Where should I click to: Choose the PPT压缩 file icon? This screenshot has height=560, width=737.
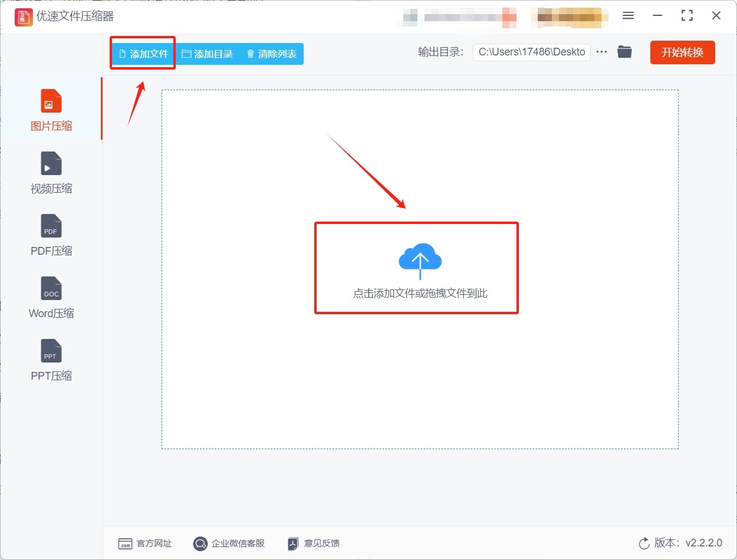51,351
